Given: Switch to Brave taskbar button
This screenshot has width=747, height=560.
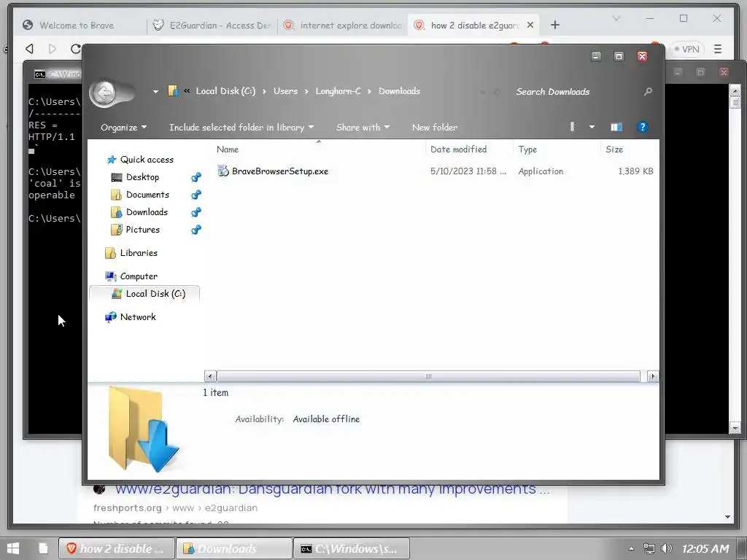Looking at the screenshot, I should point(116,548).
